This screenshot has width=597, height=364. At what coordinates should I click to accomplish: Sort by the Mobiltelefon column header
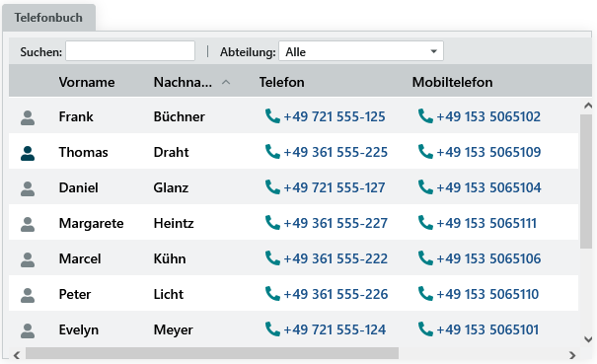click(x=452, y=82)
